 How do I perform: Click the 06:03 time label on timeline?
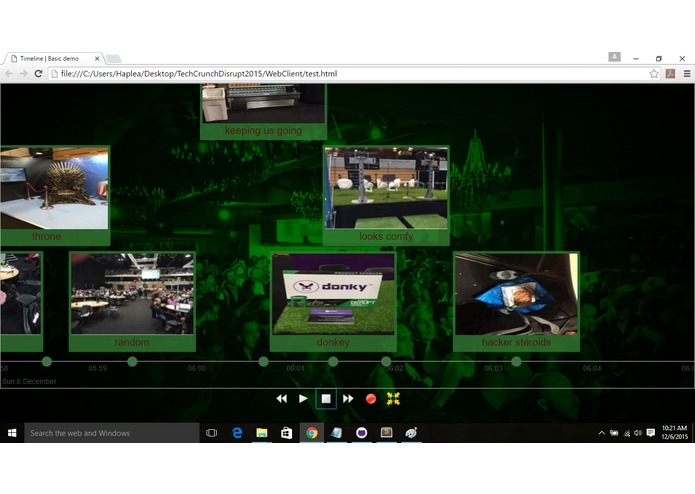pyautogui.click(x=493, y=368)
